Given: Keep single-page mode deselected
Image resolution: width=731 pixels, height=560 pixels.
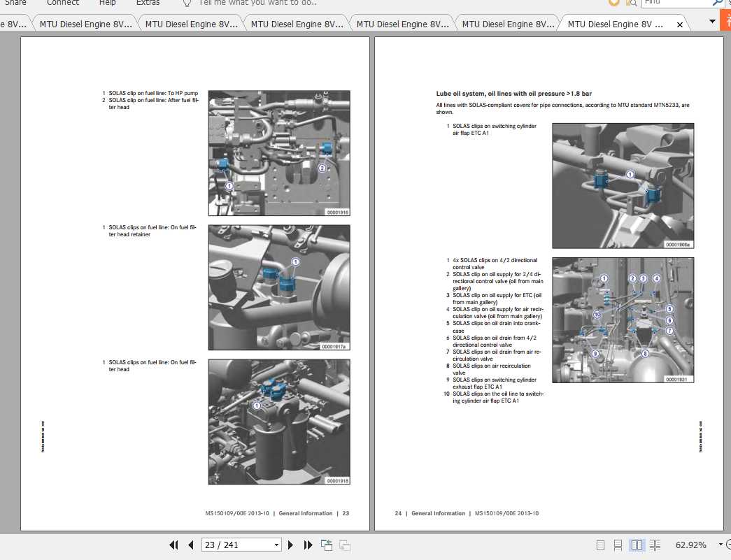Looking at the screenshot, I should tap(600, 545).
